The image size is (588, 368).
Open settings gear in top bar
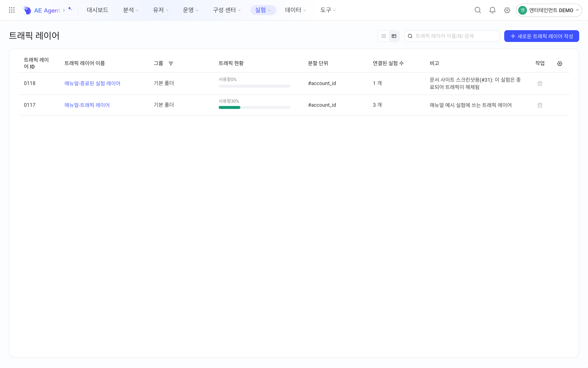click(x=507, y=10)
